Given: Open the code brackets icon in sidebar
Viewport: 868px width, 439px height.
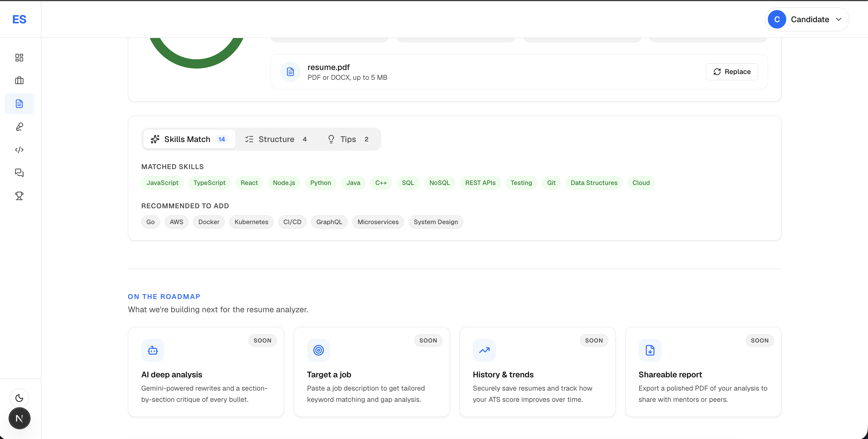Looking at the screenshot, I should [19, 150].
